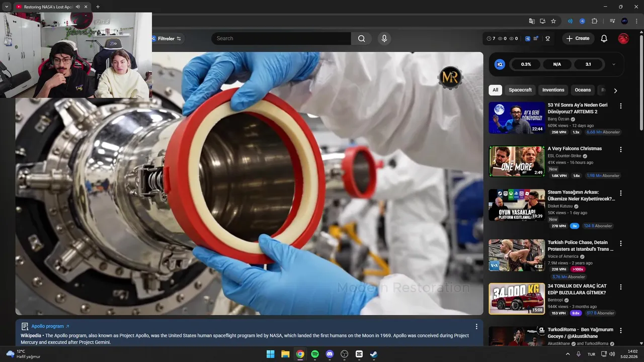Open the Chrome profile avatar
The height and width of the screenshot is (362, 644).
click(624, 21)
